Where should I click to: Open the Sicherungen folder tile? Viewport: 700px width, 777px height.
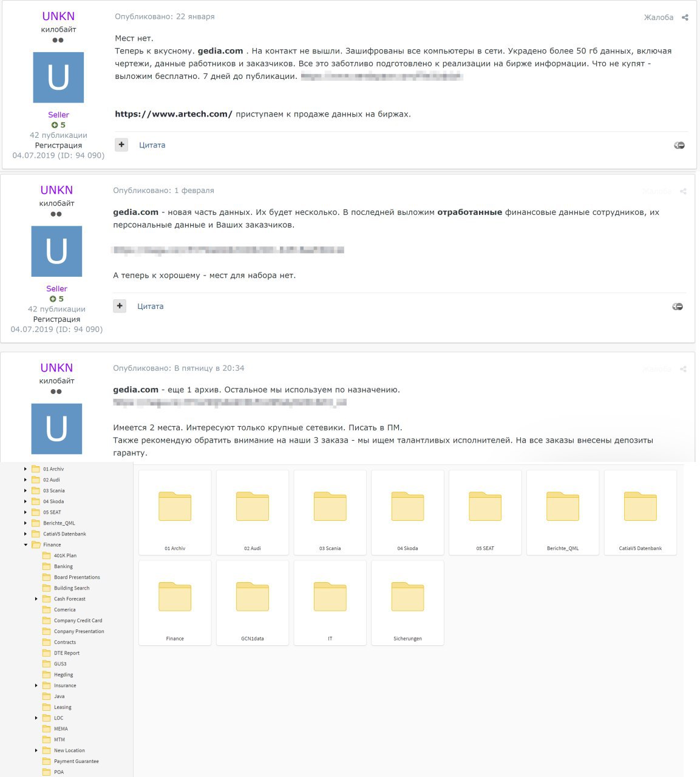(407, 603)
